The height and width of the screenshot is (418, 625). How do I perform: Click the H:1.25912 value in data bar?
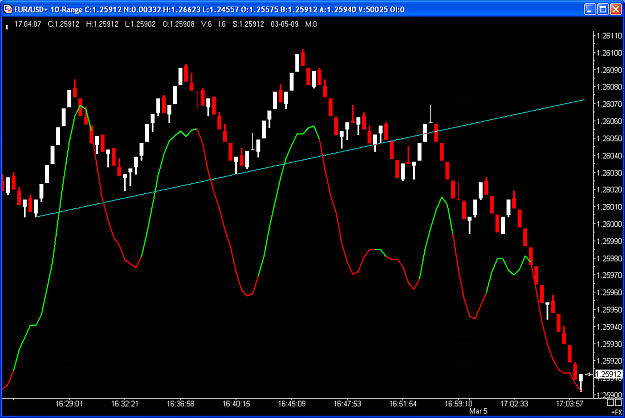(102, 24)
